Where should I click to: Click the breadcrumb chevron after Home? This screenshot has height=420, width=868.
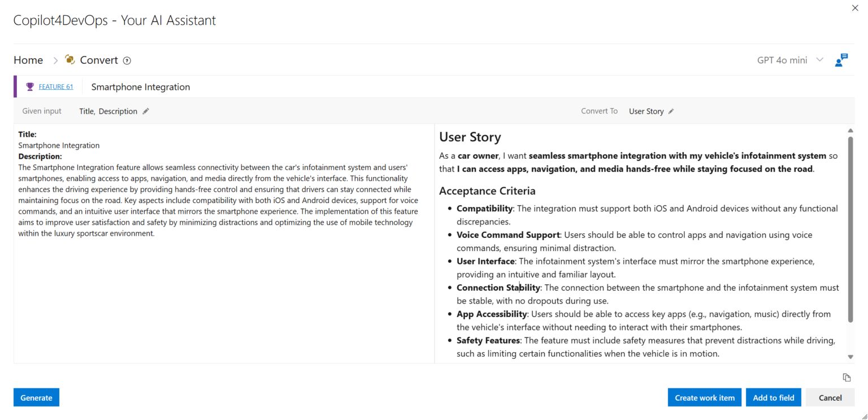click(55, 59)
